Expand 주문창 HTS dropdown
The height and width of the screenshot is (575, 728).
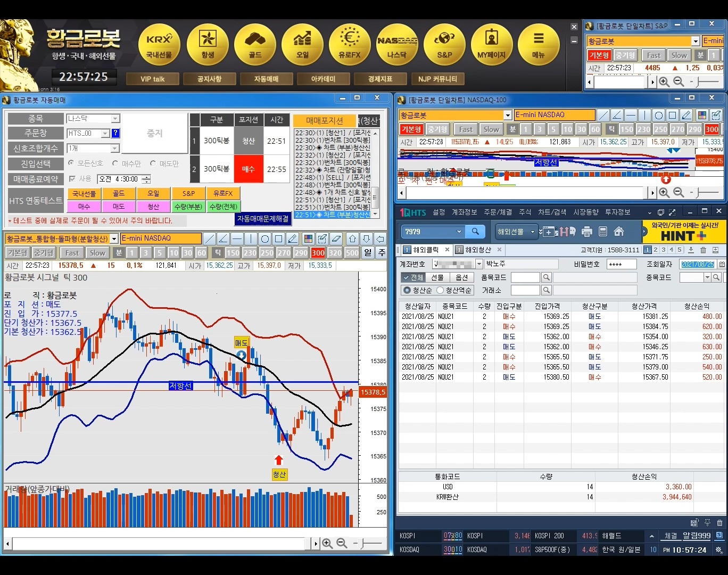[x=105, y=133]
